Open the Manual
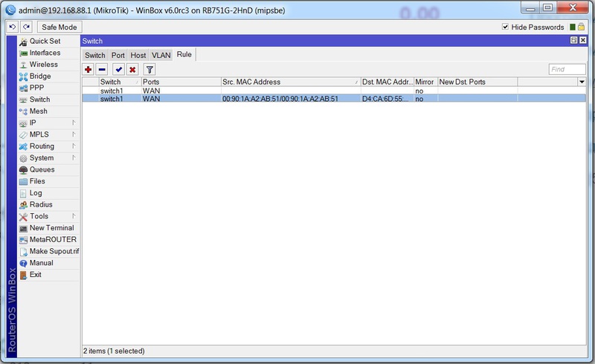Image resolution: width=595 pixels, height=364 pixels. pos(48,263)
